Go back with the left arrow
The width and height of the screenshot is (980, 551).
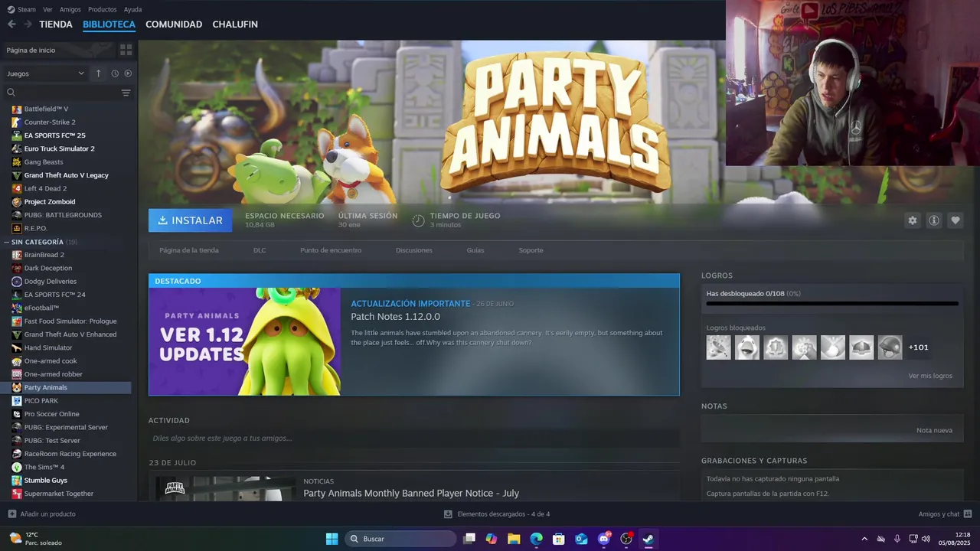(x=11, y=24)
